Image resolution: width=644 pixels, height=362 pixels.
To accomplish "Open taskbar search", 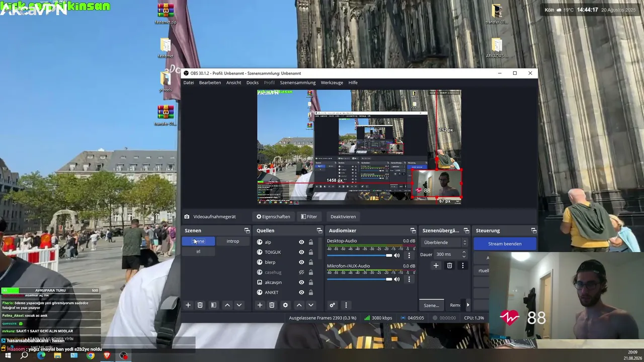I will click(x=24, y=355).
